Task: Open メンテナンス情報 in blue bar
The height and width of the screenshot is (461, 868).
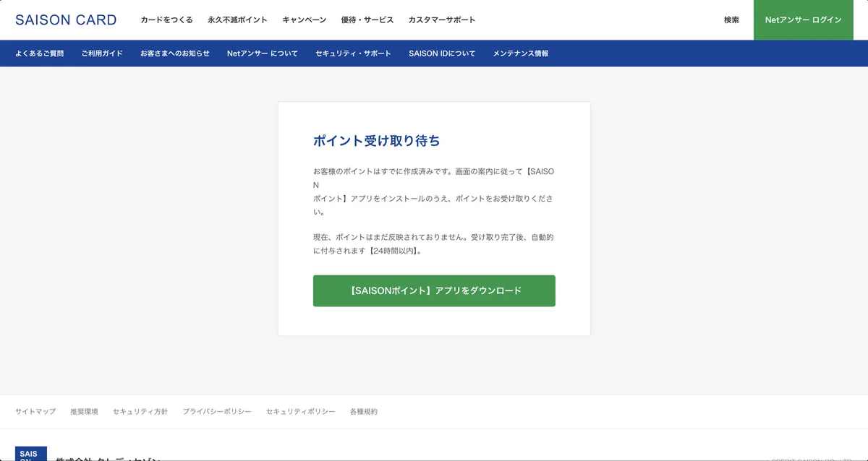Action: point(521,53)
